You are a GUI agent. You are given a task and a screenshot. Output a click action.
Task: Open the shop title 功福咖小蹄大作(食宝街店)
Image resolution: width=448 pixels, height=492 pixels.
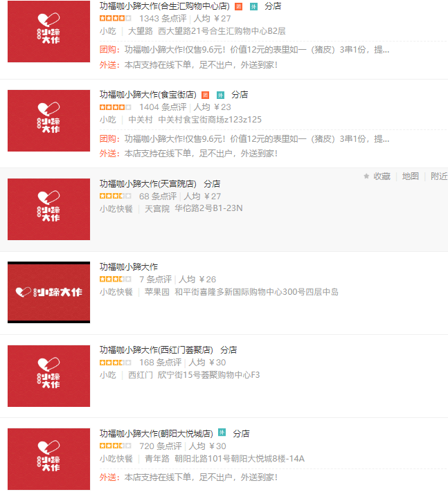(x=148, y=95)
